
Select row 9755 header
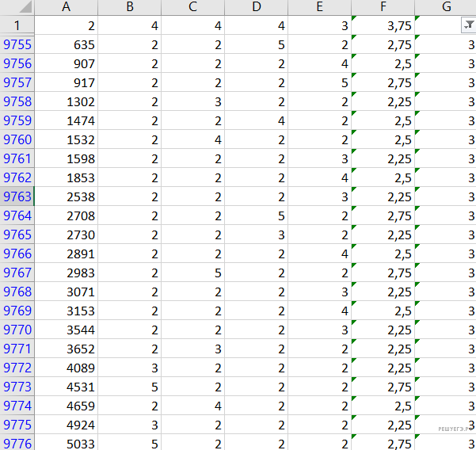tap(17, 44)
